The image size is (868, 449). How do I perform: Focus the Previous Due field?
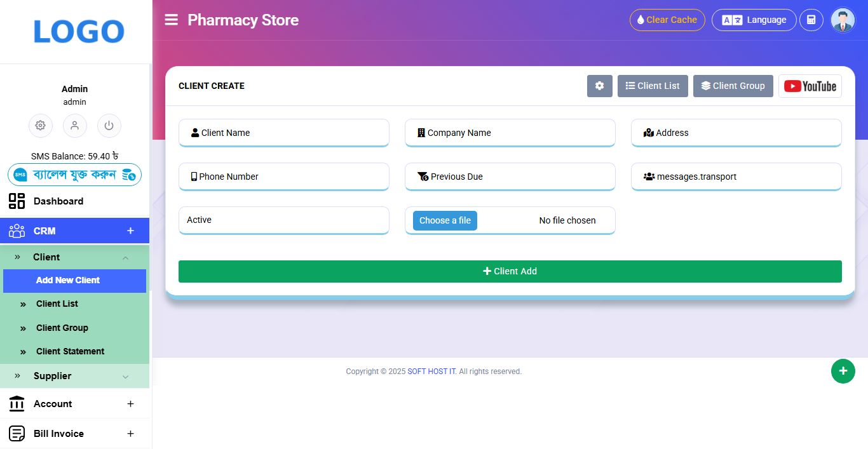pyautogui.click(x=510, y=177)
